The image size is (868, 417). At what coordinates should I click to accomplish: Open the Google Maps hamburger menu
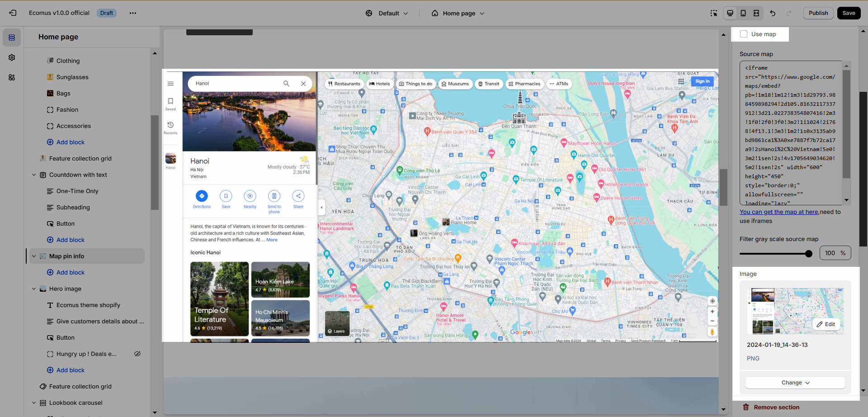[x=170, y=84]
